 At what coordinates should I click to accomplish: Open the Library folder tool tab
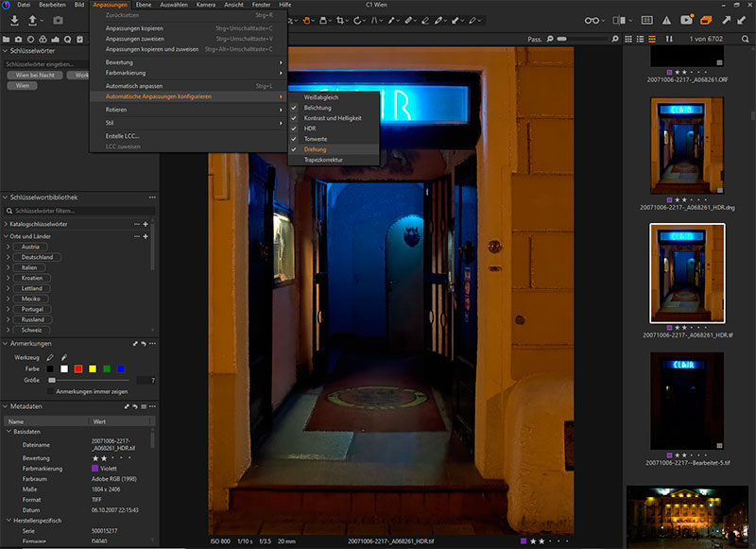[x=6, y=39]
